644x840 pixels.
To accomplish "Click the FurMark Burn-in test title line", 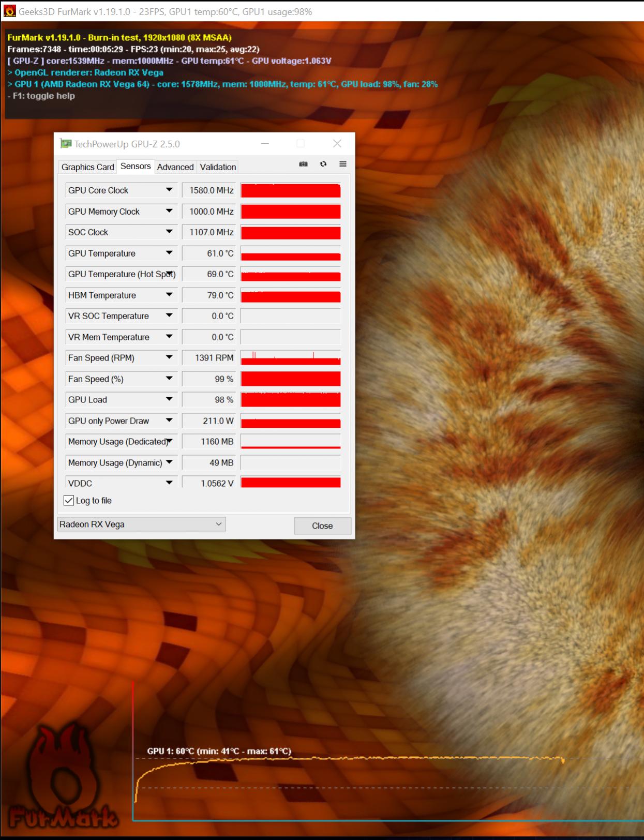I will (119, 37).
